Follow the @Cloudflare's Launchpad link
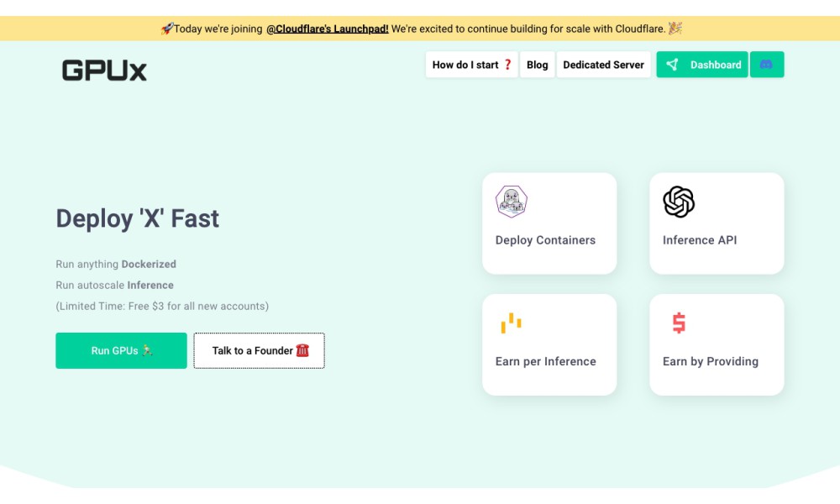 pos(328,29)
